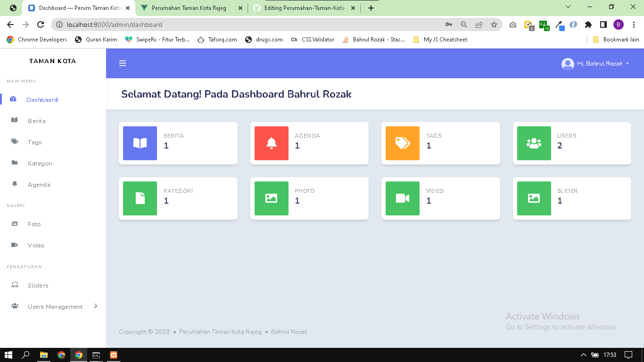
Task: Select Dashboard in the main menu
Action: (x=42, y=99)
